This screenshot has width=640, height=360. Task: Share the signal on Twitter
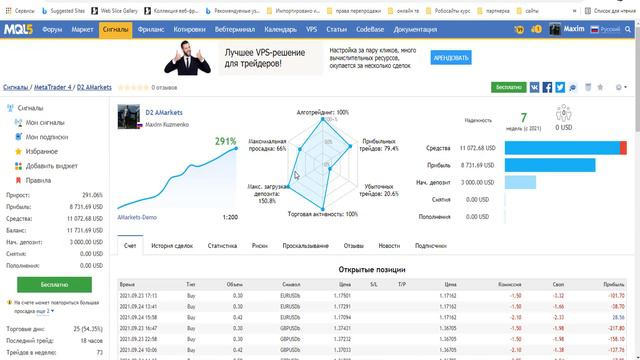[x=560, y=87]
